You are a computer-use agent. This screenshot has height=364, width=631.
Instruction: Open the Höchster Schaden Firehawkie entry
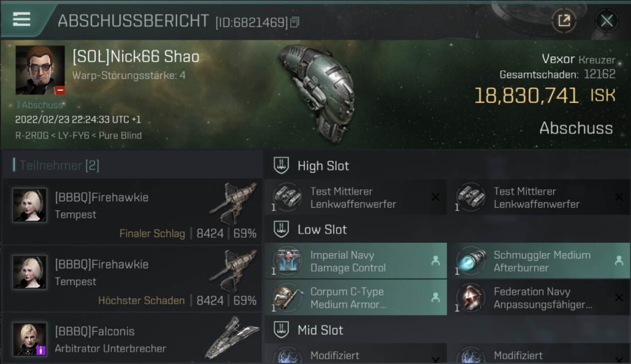(x=132, y=279)
